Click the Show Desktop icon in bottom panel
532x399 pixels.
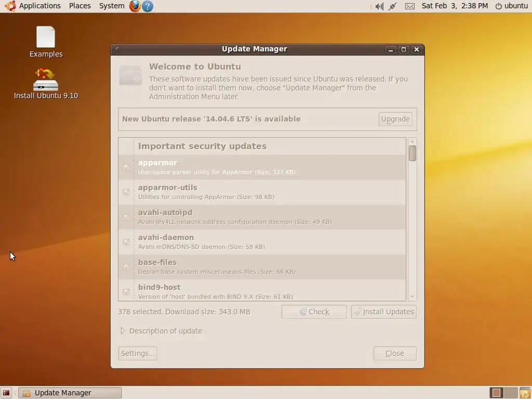[6, 393]
